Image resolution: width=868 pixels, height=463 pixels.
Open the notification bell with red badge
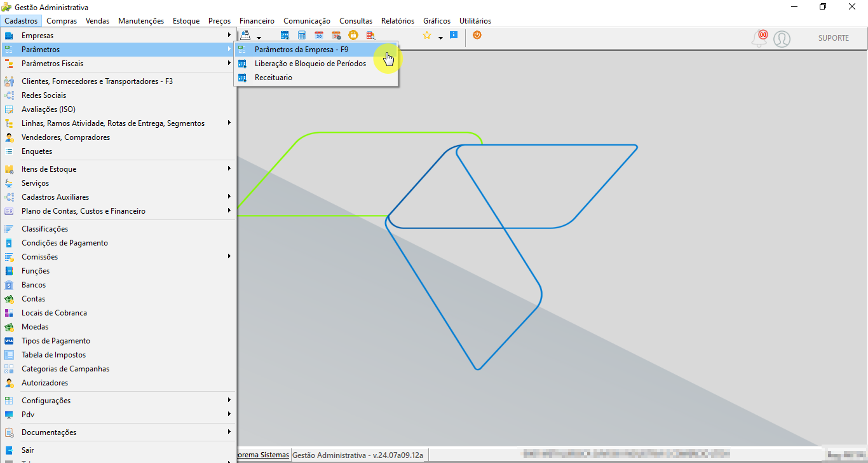(x=759, y=38)
